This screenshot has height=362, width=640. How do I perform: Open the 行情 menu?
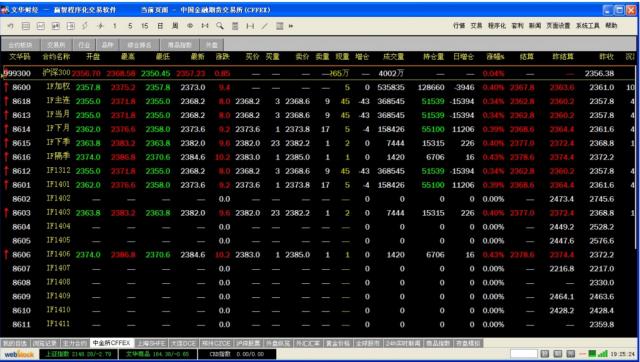pos(459,26)
